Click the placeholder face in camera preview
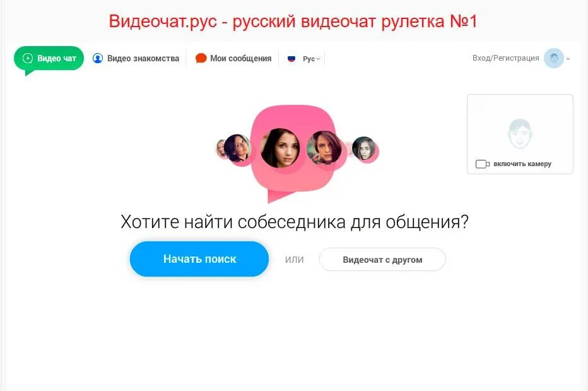The width and height of the screenshot is (588, 391). click(x=520, y=134)
